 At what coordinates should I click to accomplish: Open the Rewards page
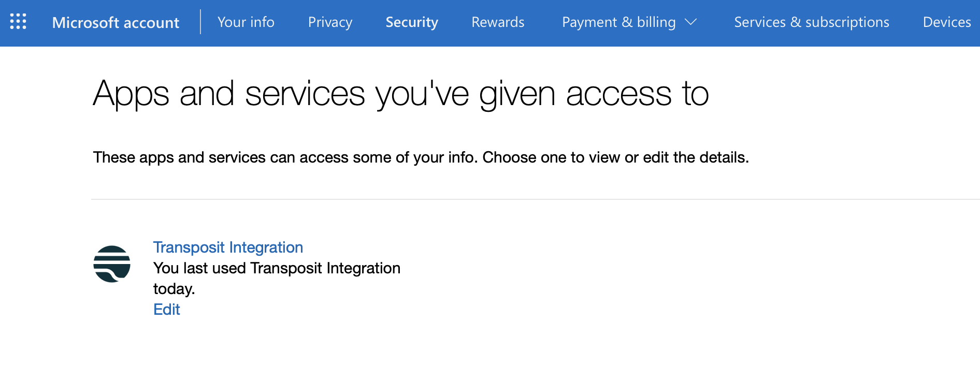point(498,22)
